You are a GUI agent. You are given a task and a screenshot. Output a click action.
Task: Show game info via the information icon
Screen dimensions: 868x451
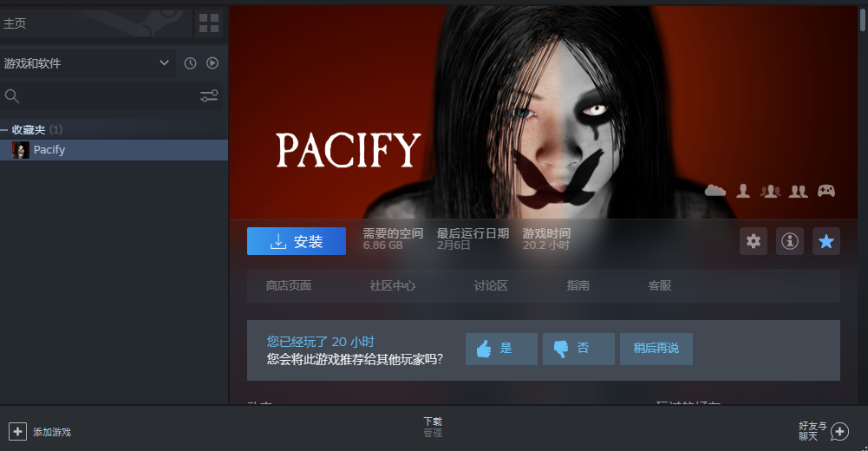point(789,241)
